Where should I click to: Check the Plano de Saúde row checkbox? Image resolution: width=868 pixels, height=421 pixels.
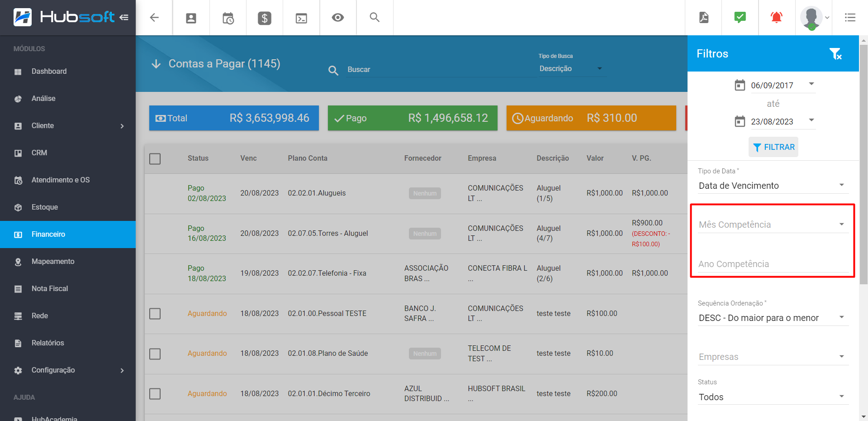[x=155, y=354]
